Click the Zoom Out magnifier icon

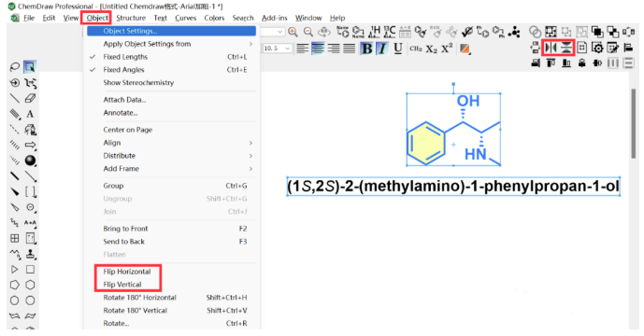click(308, 32)
